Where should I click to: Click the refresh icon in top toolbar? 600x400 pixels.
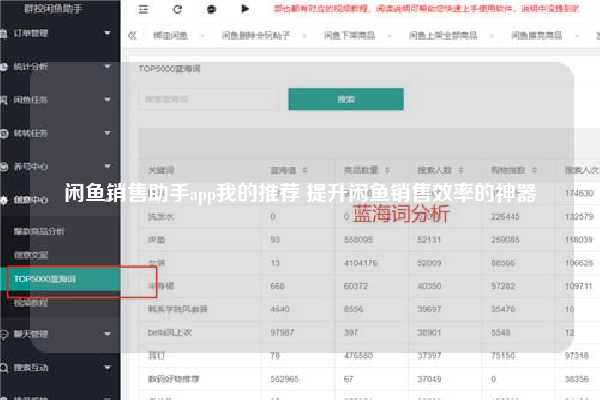pos(177,8)
